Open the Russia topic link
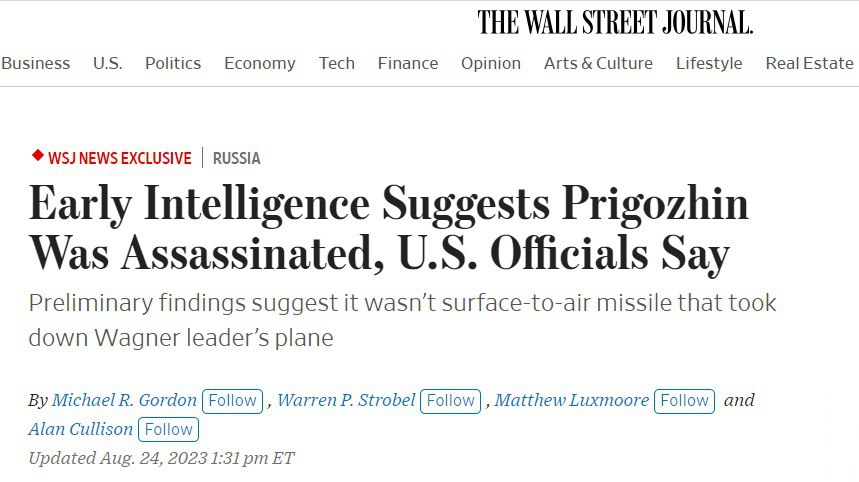The width and height of the screenshot is (859, 482). pos(237,158)
